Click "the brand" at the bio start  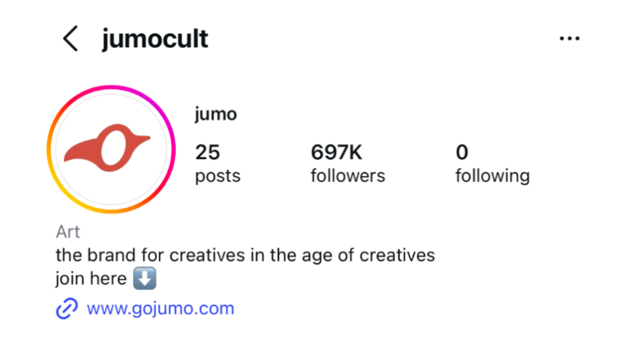point(90,255)
